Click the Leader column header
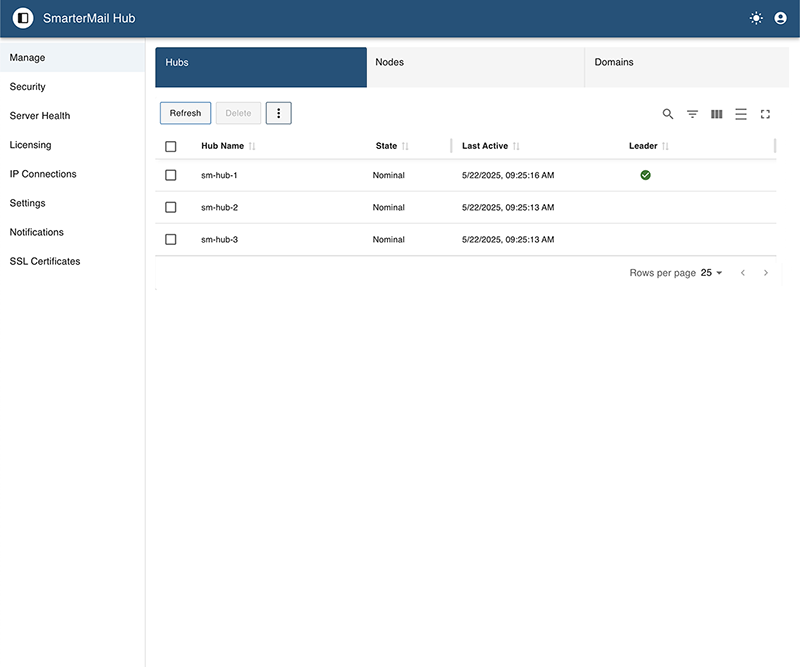This screenshot has height=667, width=800. [643, 146]
